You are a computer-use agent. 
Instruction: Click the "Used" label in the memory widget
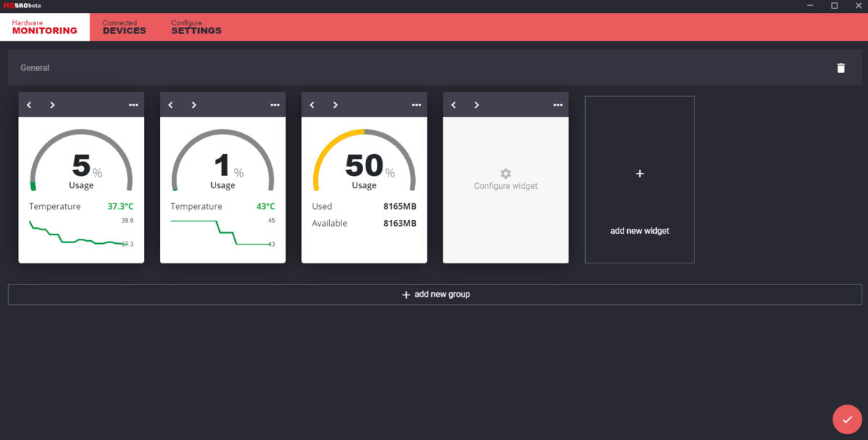tap(322, 206)
